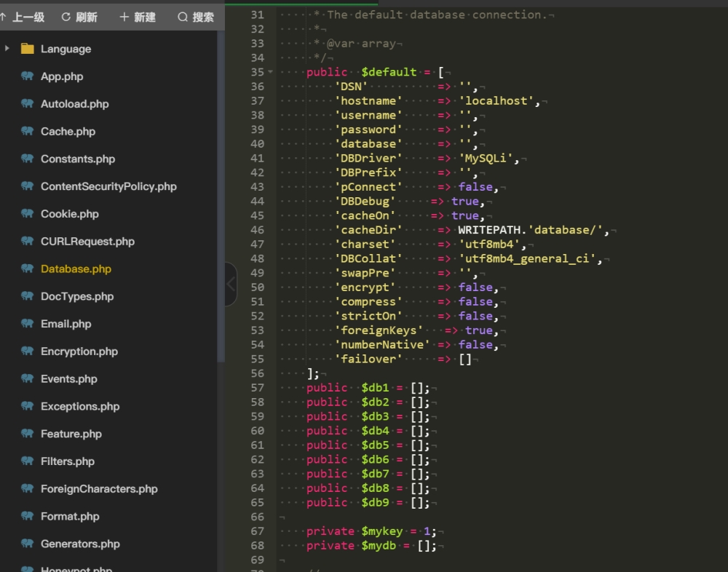Image resolution: width=728 pixels, height=572 pixels.
Task: Open file search with 搜索
Action: (196, 17)
